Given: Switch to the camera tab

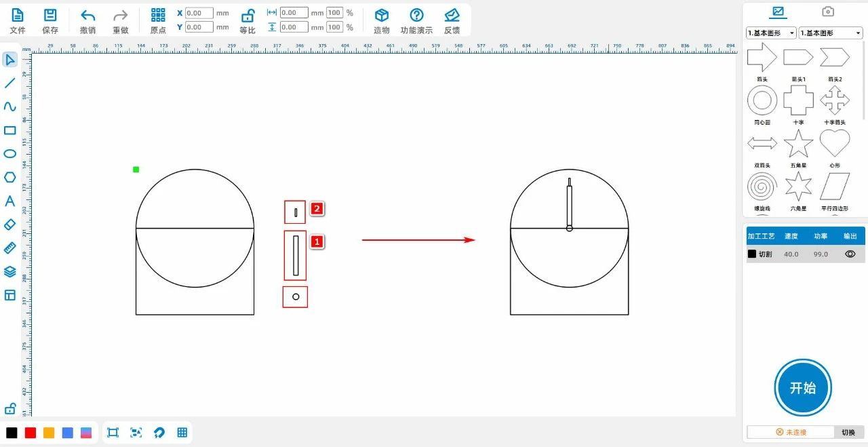Looking at the screenshot, I should pyautogui.click(x=827, y=12).
